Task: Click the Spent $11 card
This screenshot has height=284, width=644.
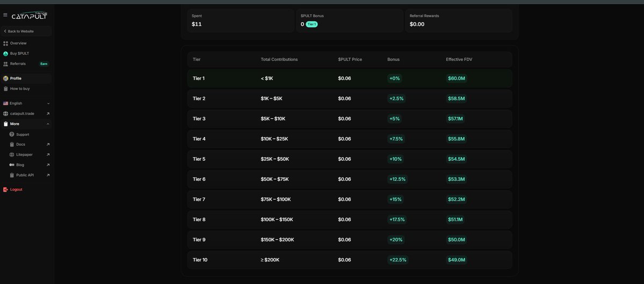Action: pos(241,20)
